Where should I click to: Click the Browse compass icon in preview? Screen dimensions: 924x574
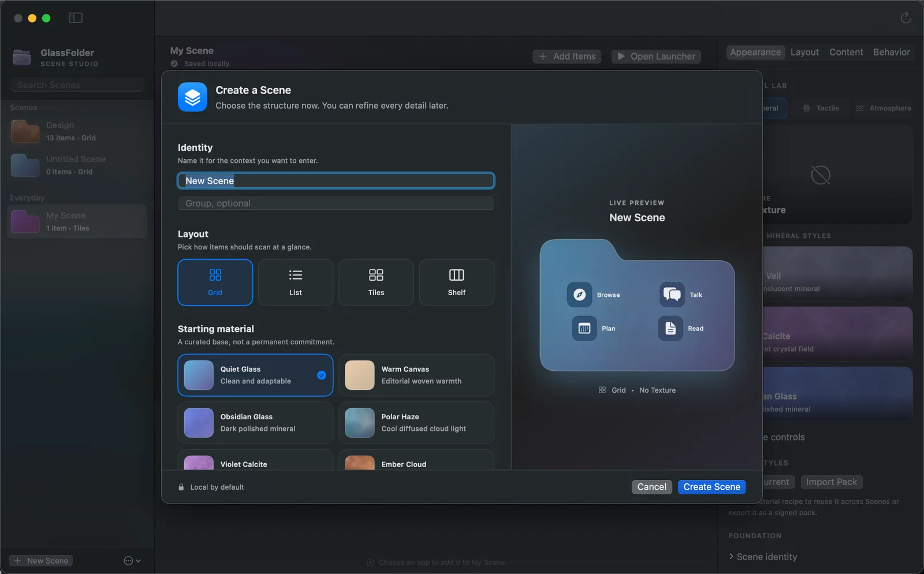pos(579,295)
